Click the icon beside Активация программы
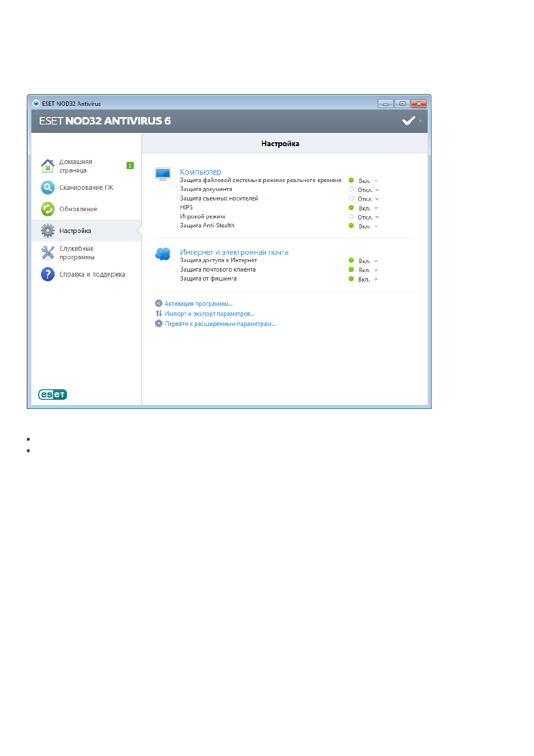Screen dimensions: 534x756 (158, 304)
